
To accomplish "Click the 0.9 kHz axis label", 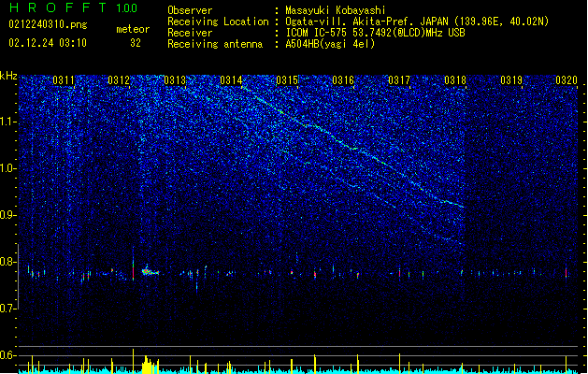I will click(8, 215).
